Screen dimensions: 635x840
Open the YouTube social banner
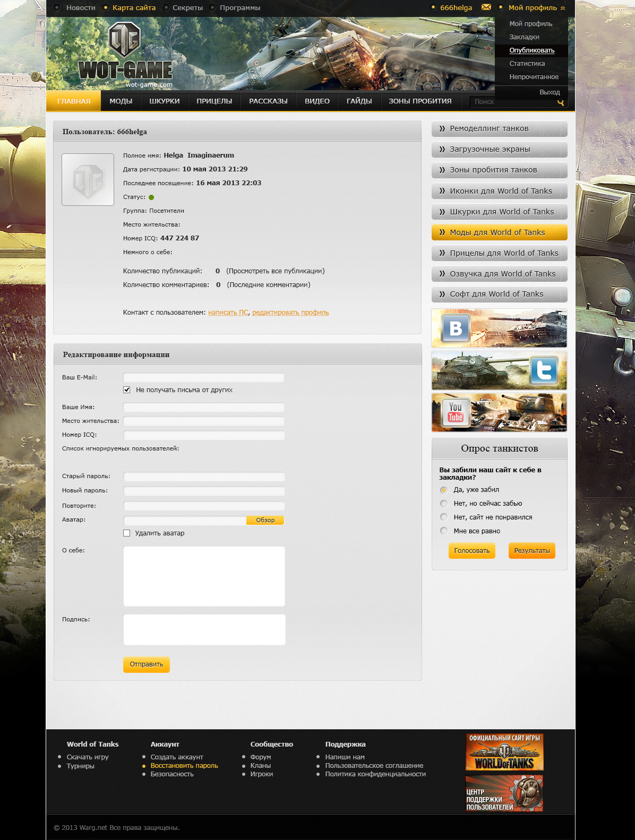coord(499,412)
